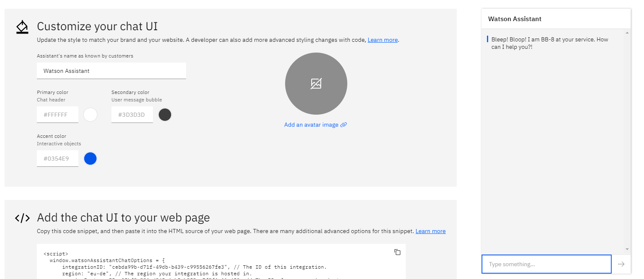The height and width of the screenshot is (279, 644).
Task: Click the chat preview vertical scrollbar
Action: pos(627,141)
